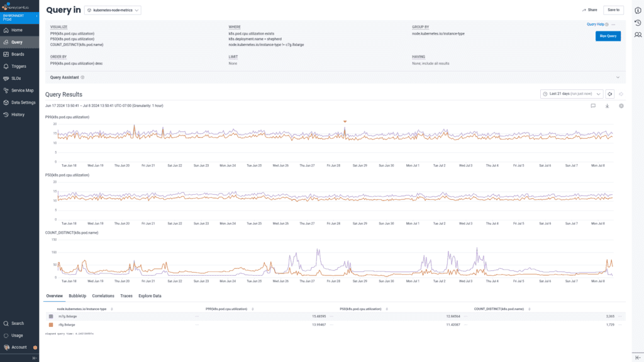The width and height of the screenshot is (644, 362).
Task: Click the download results icon
Action: click(x=607, y=106)
